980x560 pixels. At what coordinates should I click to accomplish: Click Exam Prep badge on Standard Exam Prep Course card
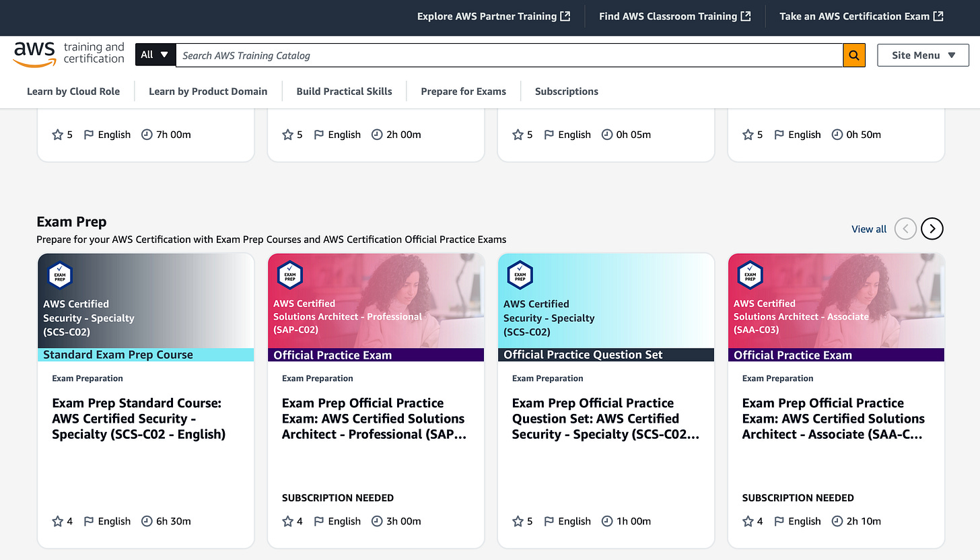click(x=60, y=275)
